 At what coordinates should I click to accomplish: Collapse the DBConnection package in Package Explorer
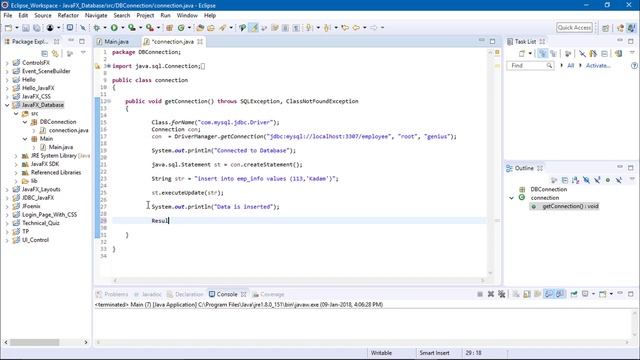coord(25,122)
